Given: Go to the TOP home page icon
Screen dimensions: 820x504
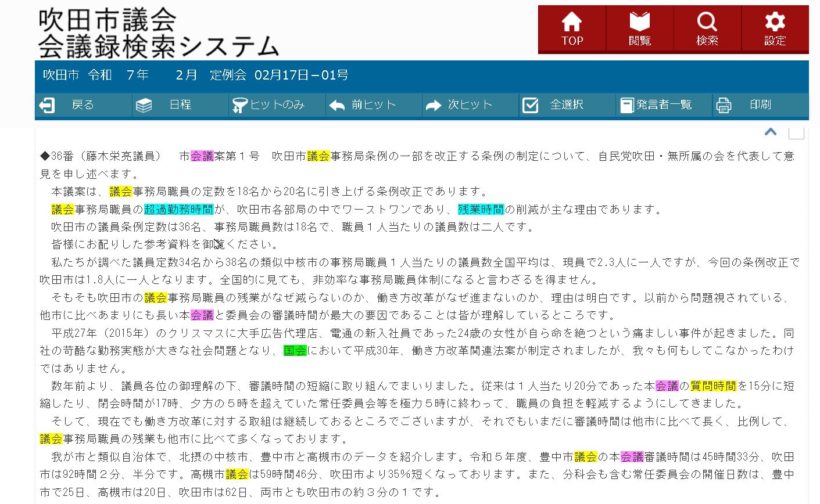Looking at the screenshot, I should (572, 29).
